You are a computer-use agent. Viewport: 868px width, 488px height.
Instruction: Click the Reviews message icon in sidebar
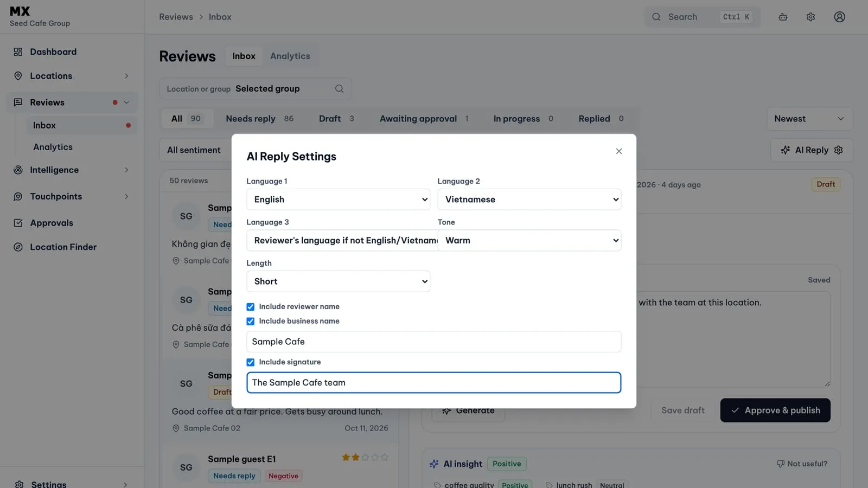[x=18, y=102]
